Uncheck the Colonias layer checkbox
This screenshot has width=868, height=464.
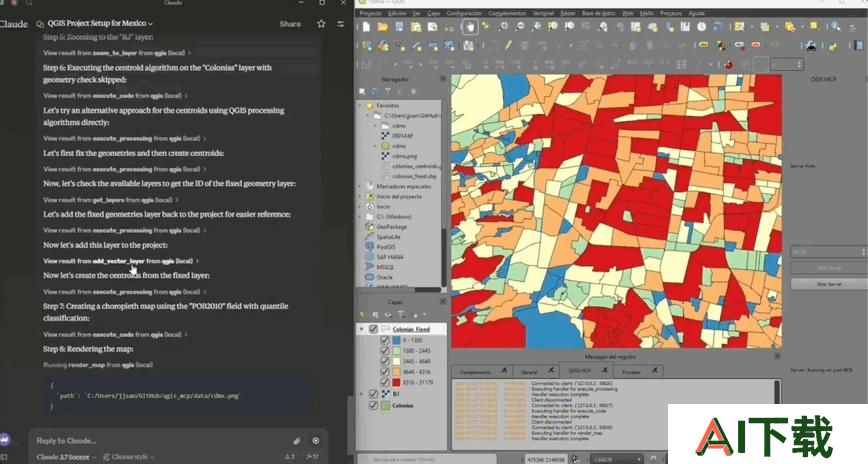point(373,405)
